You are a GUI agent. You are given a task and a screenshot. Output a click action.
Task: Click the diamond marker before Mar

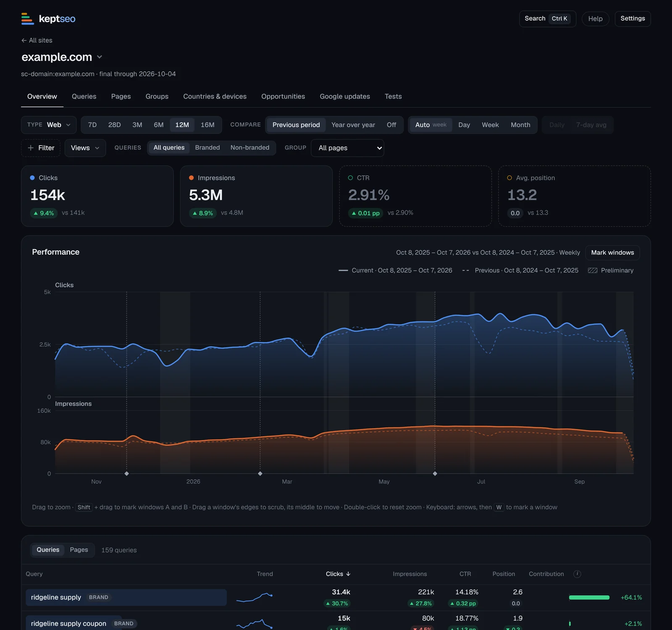tap(260, 473)
